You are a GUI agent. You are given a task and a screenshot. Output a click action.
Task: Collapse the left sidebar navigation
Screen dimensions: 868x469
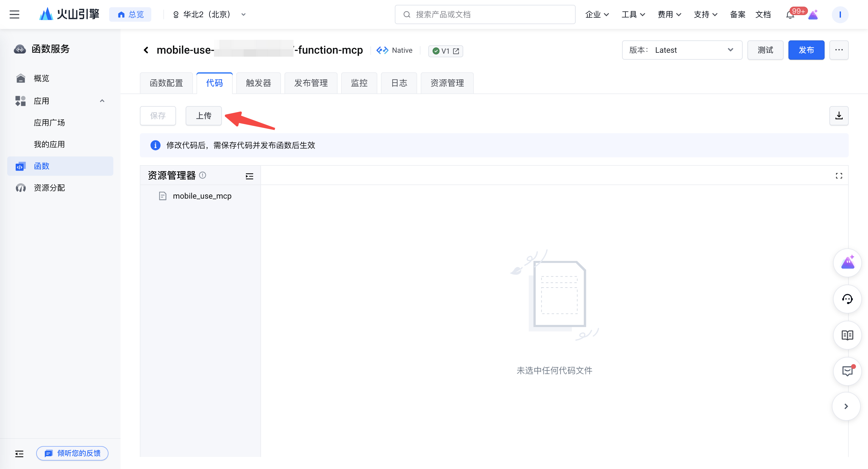[x=19, y=454]
